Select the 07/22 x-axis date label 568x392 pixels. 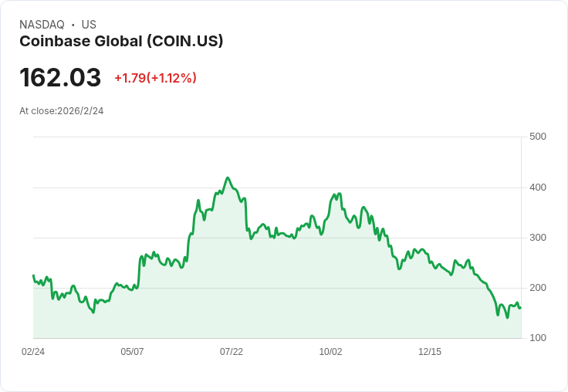[232, 352]
